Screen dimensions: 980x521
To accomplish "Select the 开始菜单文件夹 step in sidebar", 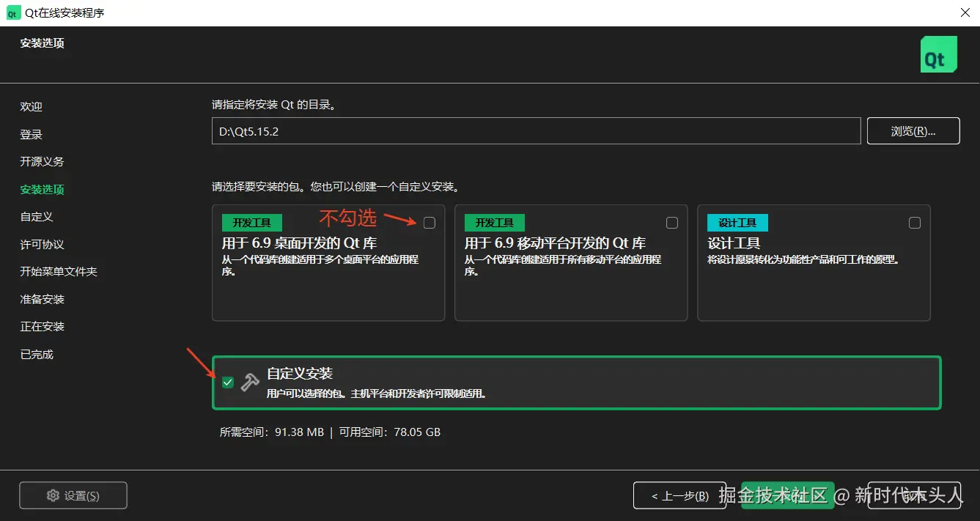I will [59, 271].
